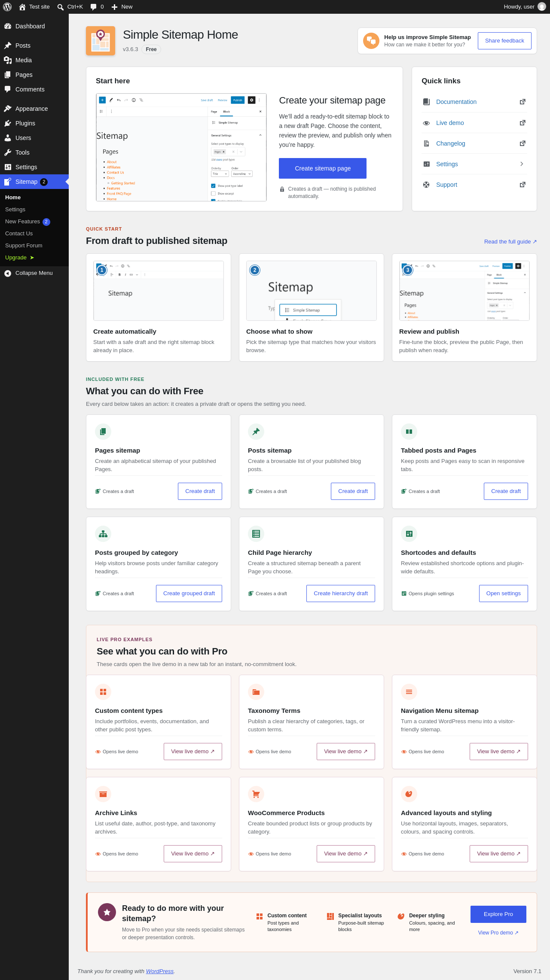Click the Review and publish thumbnail
This screenshot has height=980, width=550.
point(464,291)
